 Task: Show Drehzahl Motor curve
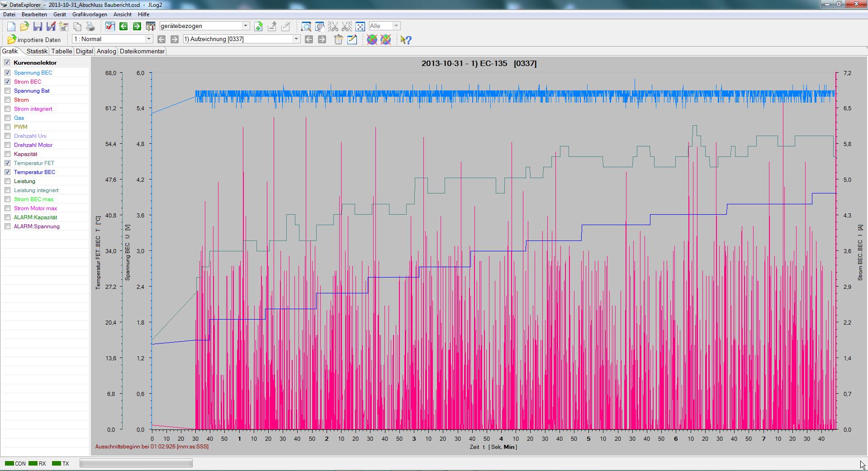(x=7, y=145)
